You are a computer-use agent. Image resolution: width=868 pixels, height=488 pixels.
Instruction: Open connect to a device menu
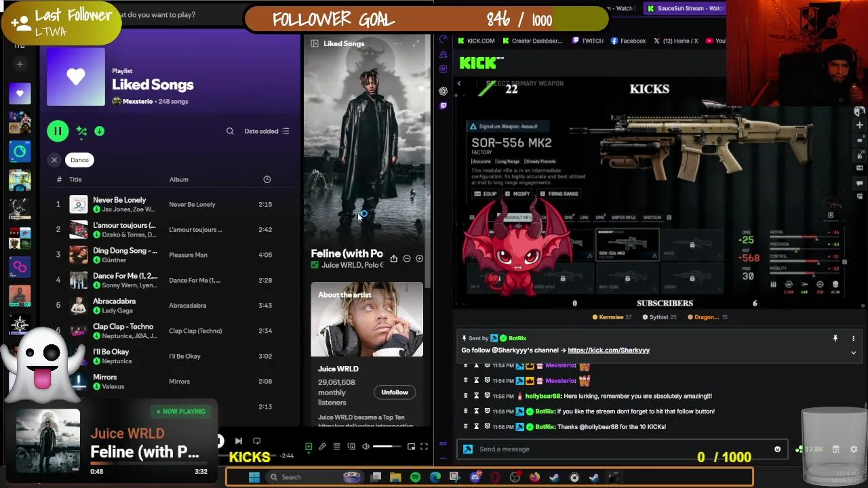[351, 447]
